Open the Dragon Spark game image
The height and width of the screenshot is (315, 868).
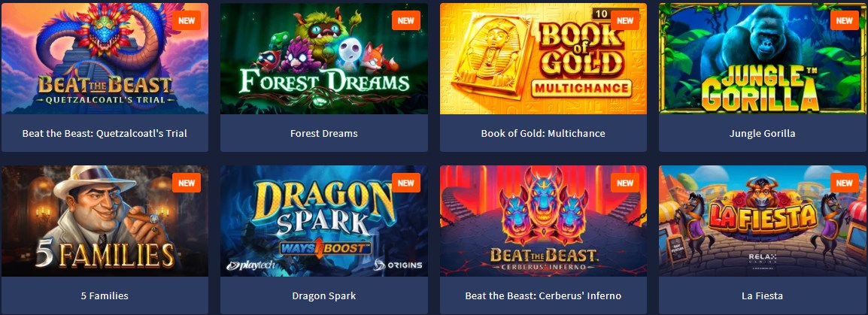point(324,221)
